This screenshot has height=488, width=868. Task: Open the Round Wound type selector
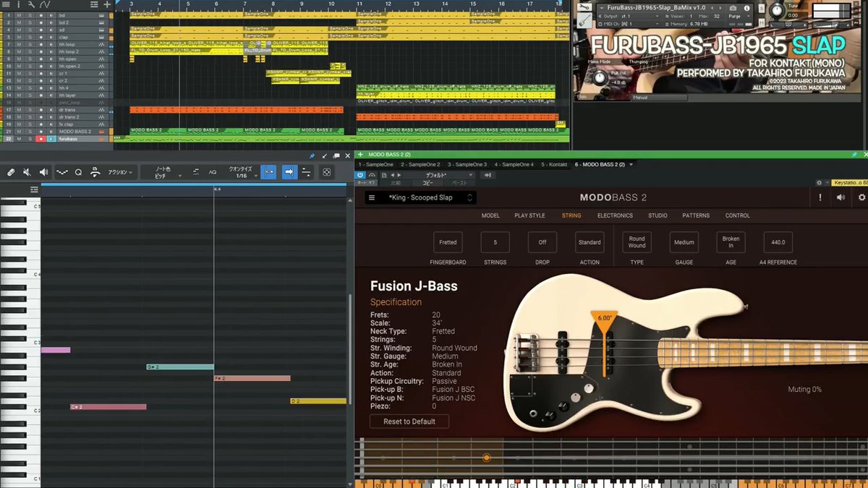(637, 242)
